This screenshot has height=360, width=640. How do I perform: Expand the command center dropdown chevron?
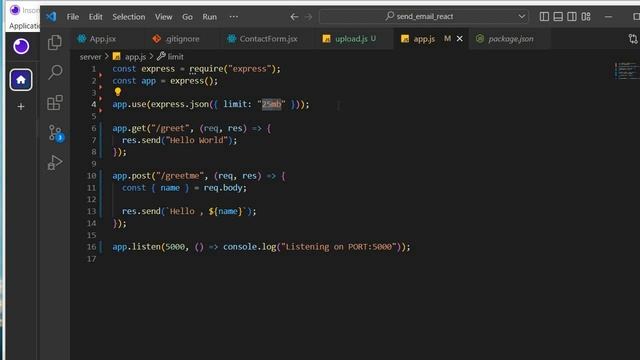pos(521,16)
